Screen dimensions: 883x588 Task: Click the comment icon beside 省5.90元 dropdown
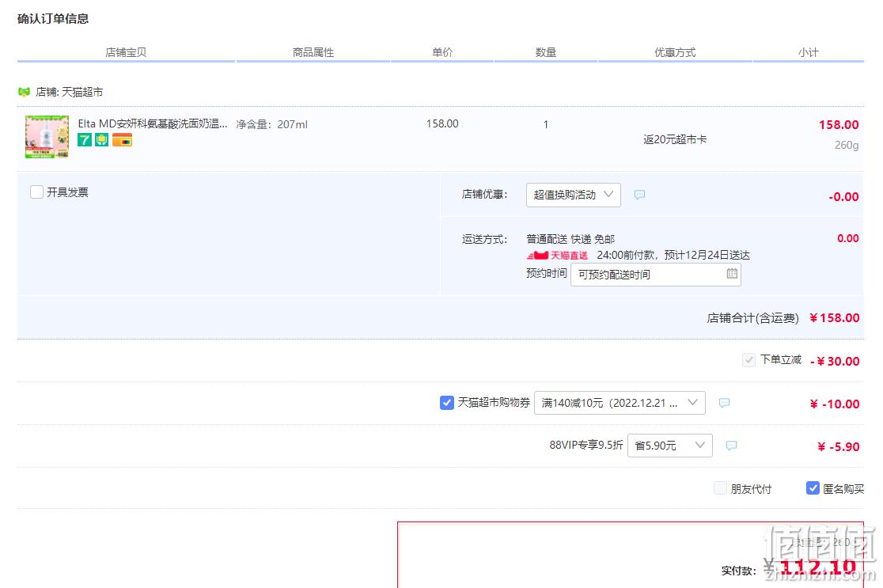[x=732, y=446]
